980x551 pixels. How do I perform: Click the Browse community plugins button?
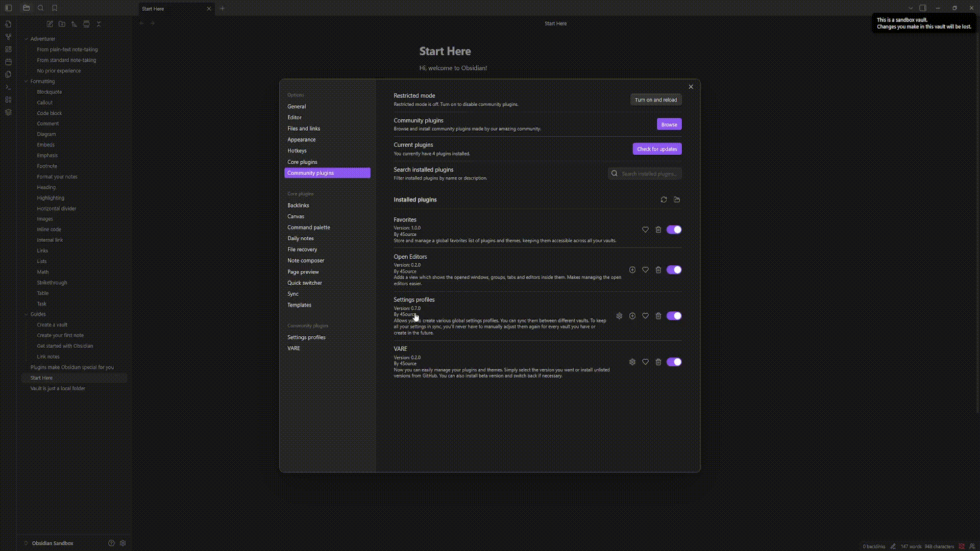[x=669, y=124]
